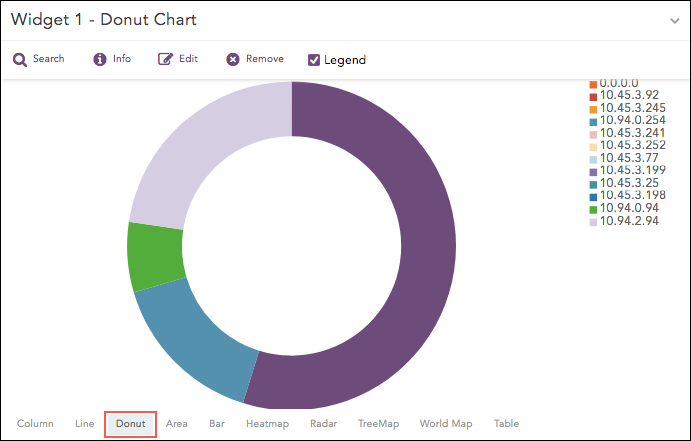Screen dimensions: 691x441
Task: Open the Heatmap view
Action: click(268, 424)
